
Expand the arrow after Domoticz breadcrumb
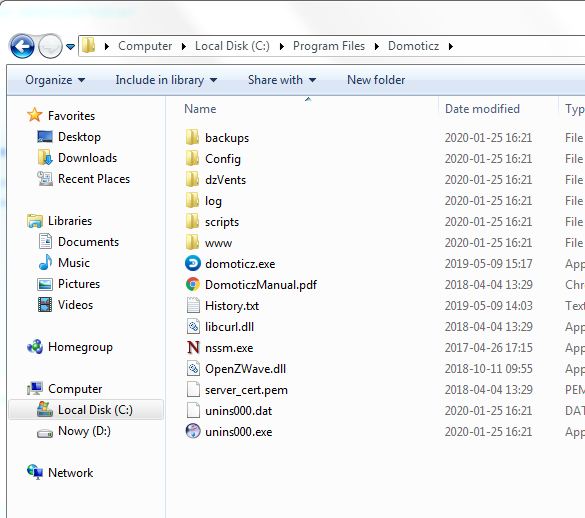point(451,46)
